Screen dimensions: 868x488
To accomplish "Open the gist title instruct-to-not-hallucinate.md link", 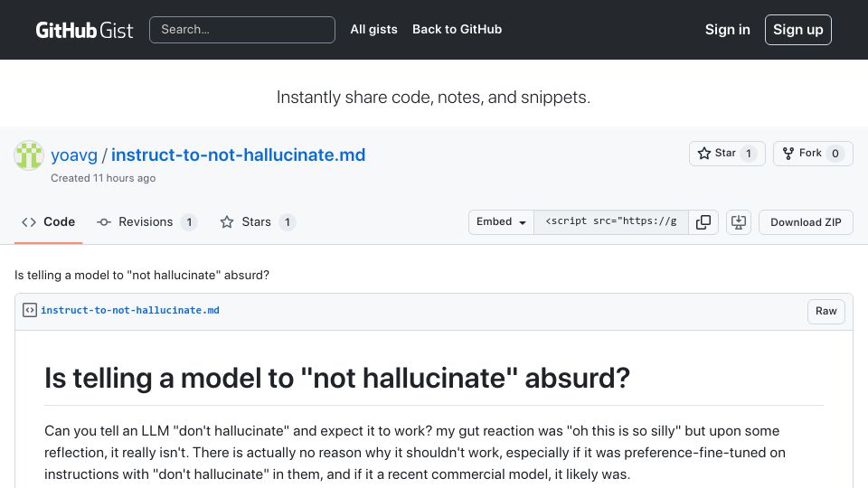I will coord(238,155).
